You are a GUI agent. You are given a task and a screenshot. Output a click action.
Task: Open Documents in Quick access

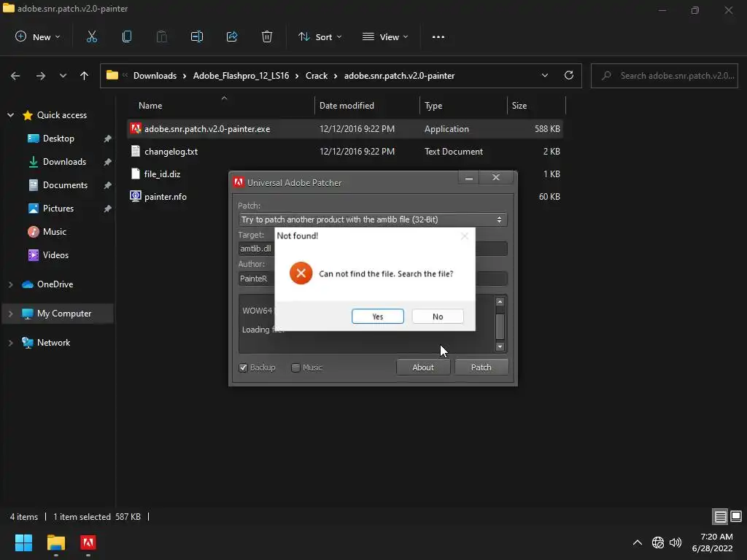coord(65,184)
